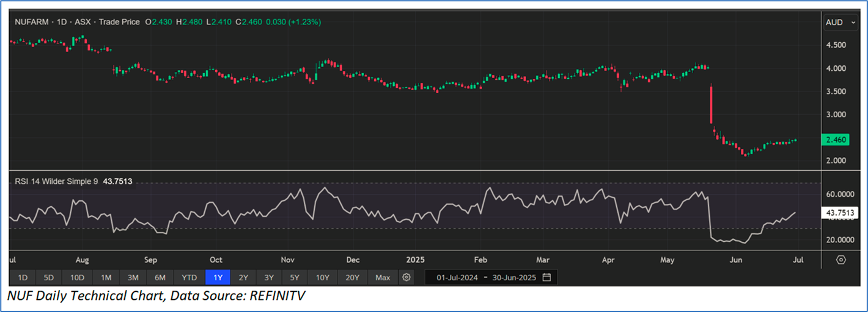Select the 1Y time range button

click(218, 278)
